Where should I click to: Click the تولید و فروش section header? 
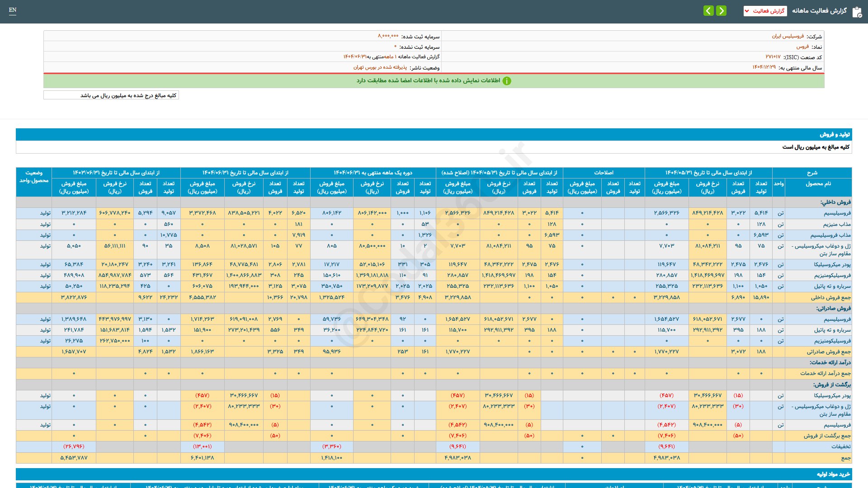point(835,135)
